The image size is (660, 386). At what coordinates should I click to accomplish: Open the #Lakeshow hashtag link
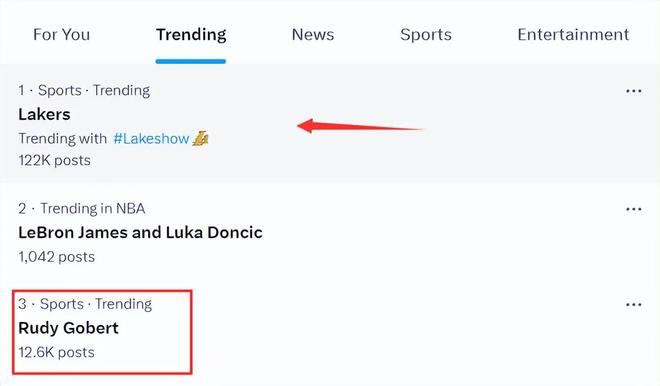coord(151,138)
